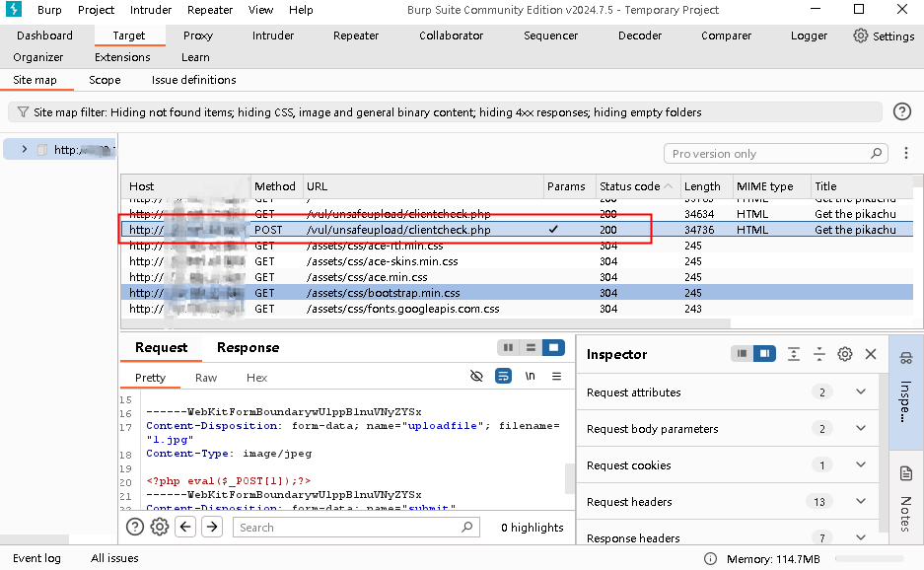The image size is (924, 570).
Task: Set Inspector layout to right docked
Action: click(x=764, y=354)
